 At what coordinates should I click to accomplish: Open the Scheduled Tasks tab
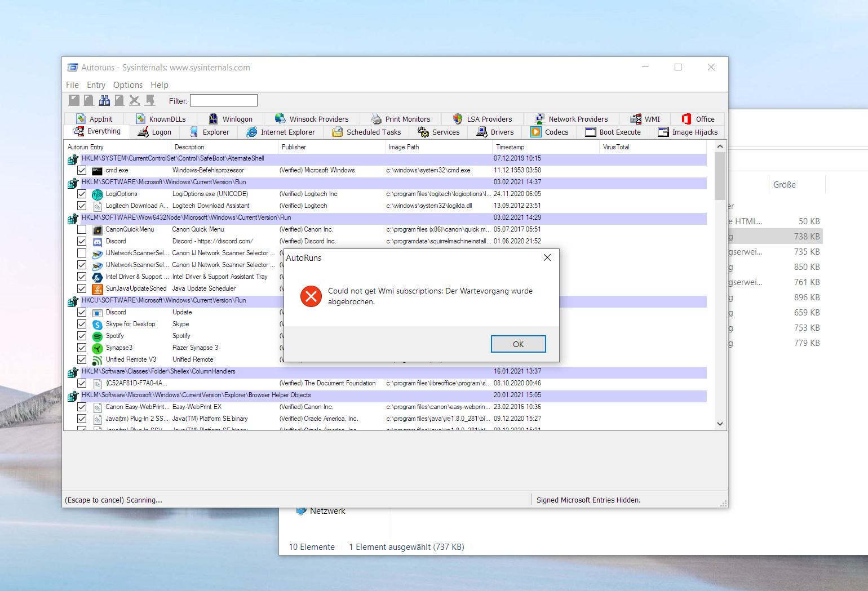click(x=367, y=132)
